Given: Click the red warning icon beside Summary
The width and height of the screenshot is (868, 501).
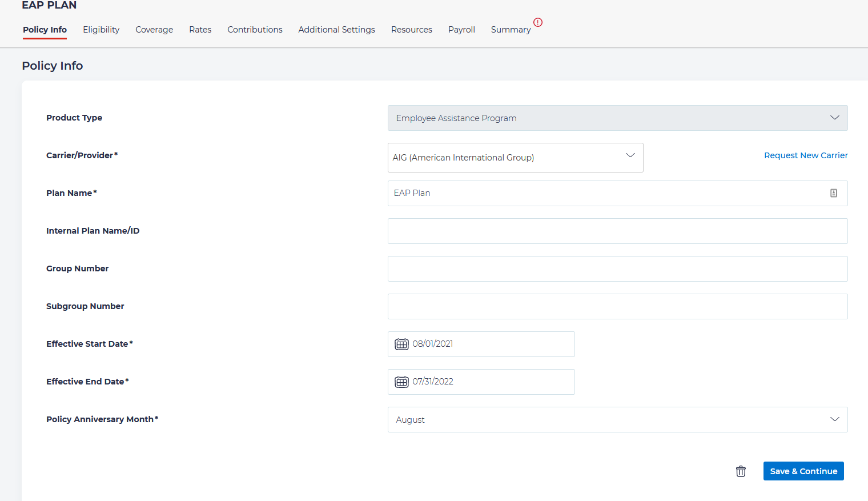Looking at the screenshot, I should tap(537, 22).
